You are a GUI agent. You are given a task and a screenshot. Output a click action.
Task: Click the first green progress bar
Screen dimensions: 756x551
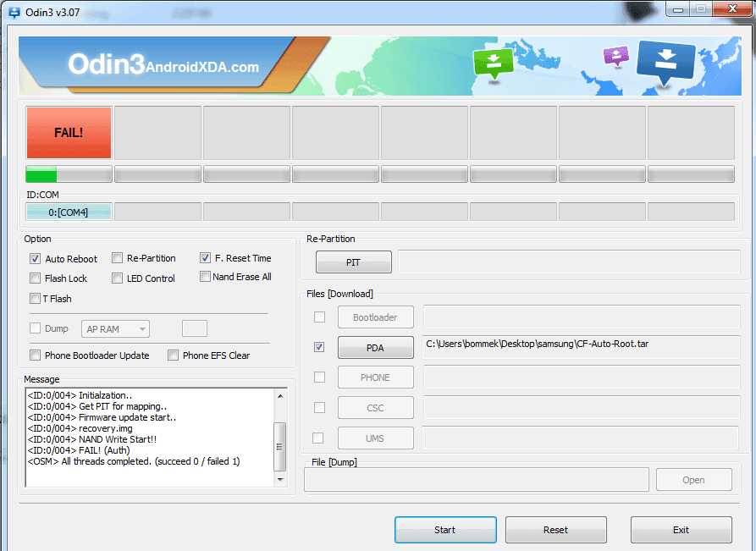[69, 174]
